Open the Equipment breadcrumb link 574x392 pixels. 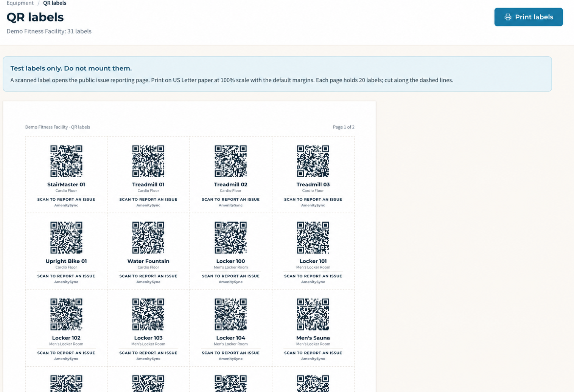(20, 3)
